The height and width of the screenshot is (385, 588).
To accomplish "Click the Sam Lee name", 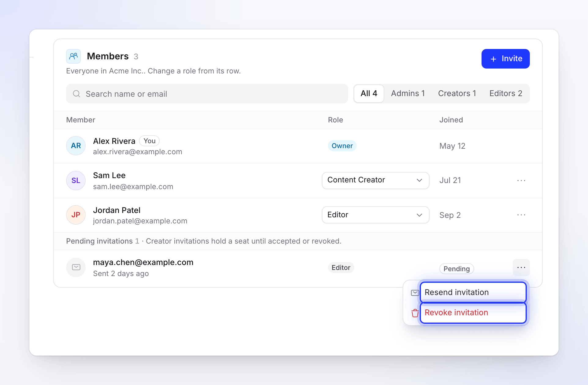I will pos(109,175).
